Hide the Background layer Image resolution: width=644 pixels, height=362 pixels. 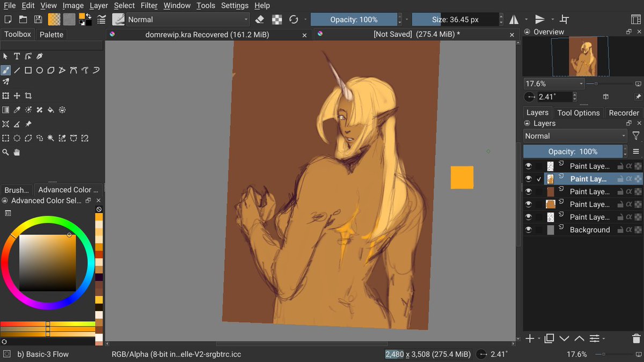point(529,230)
